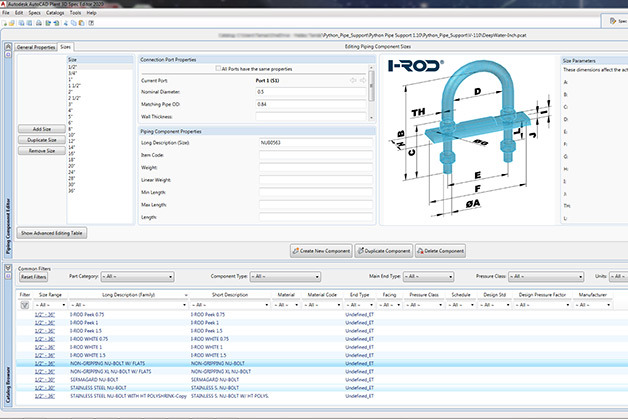Screen dimensions: 628x419
Task: Click the previous port arrow icon
Action: [352, 79]
